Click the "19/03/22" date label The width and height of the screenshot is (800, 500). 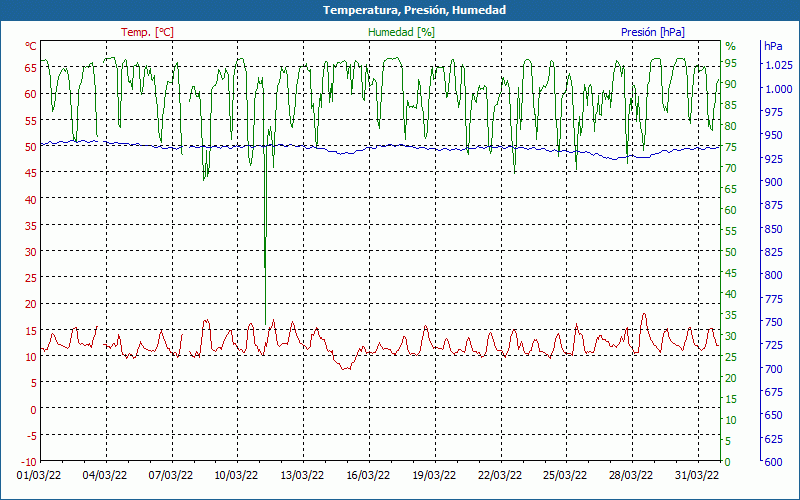(x=434, y=475)
